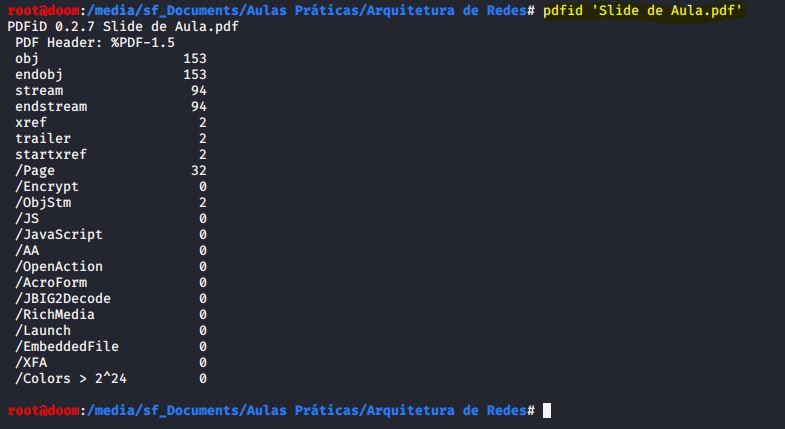Click the terminal cursor block at the prompt

click(x=547, y=411)
